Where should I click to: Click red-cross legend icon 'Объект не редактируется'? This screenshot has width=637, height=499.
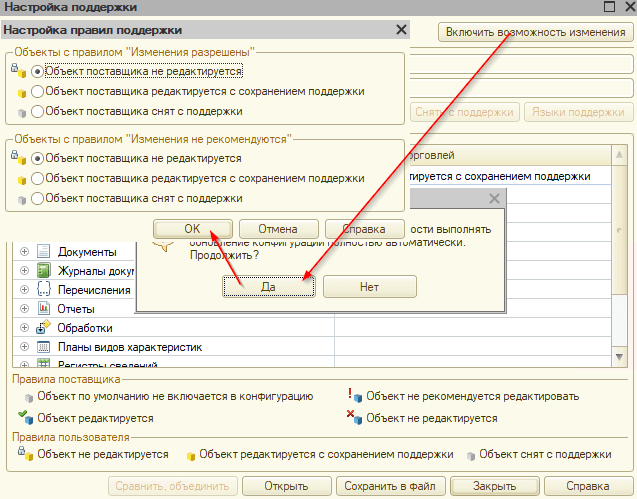[354, 417]
